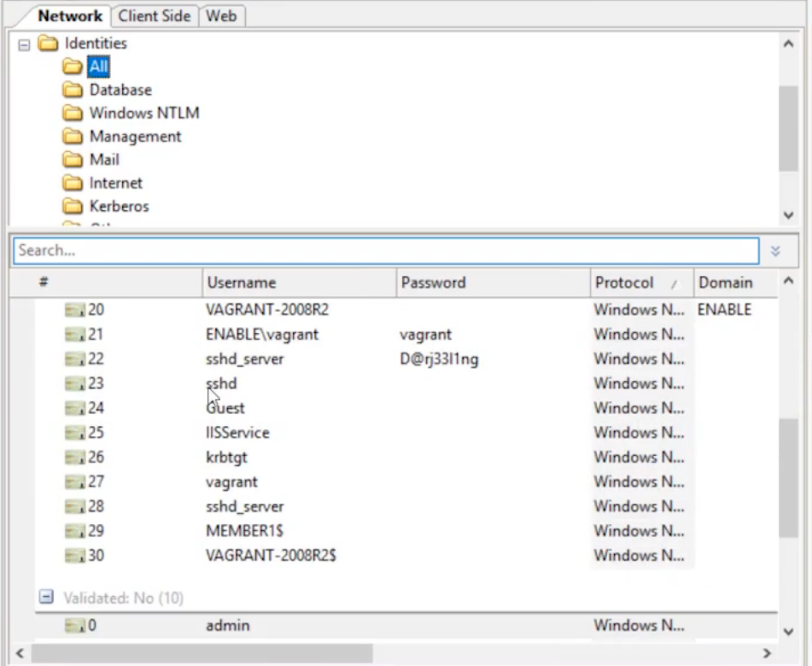Viewport: 812px width, 666px height.
Task: Select the identity icon of row 30
Action: pos(75,556)
